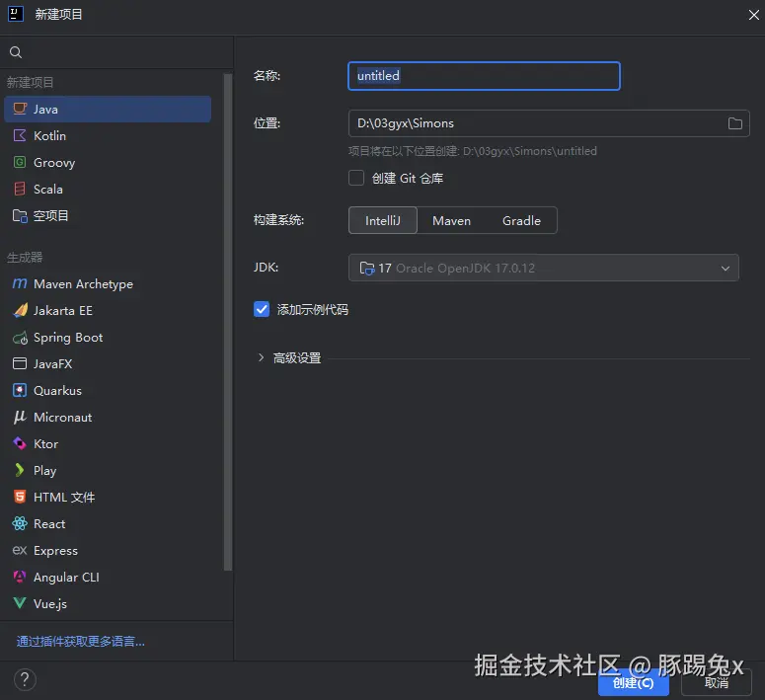Pick the Vue.js generator icon

(x=20, y=603)
